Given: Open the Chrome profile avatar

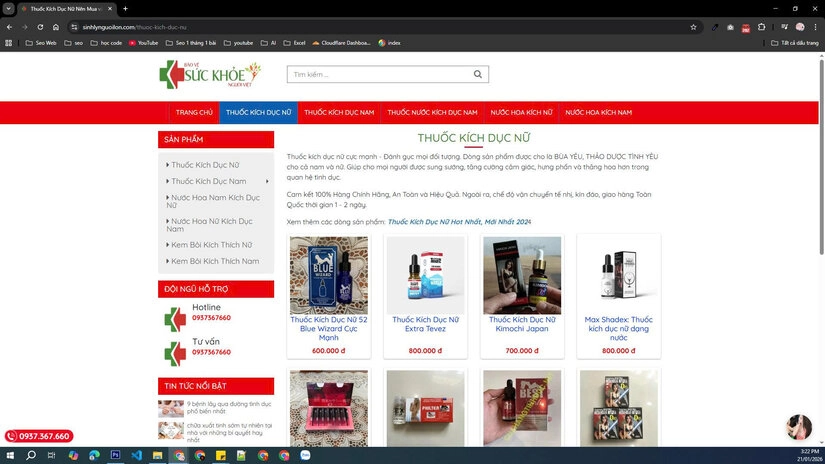Looking at the screenshot, I should (x=800, y=27).
